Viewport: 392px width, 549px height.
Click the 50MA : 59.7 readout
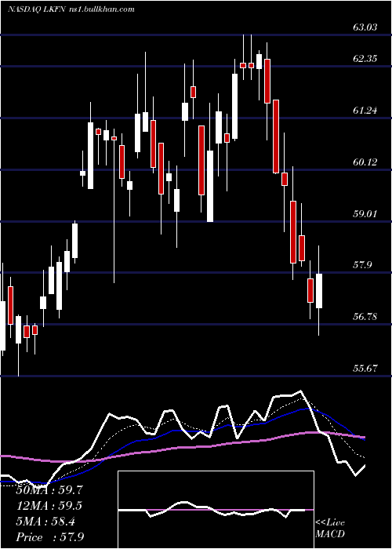(x=49, y=490)
